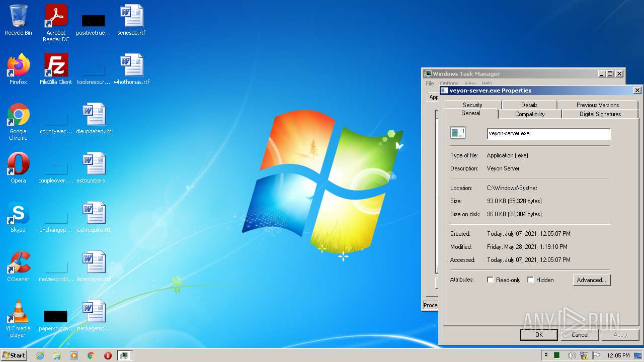Click the green CPU meter tray icon
The width and height of the screenshot is (644, 362).
click(x=557, y=355)
